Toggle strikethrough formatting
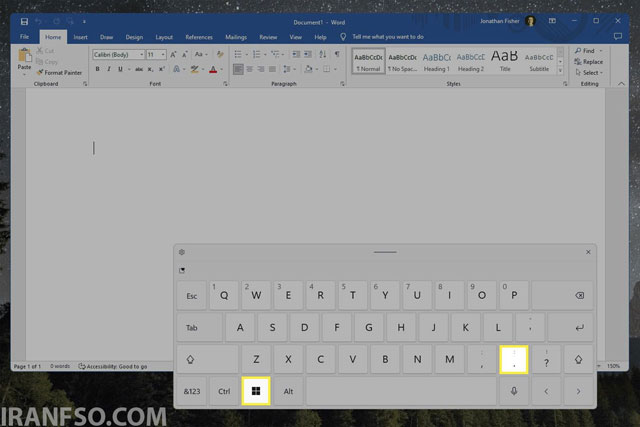Viewport: 640px width, 427px height. click(x=139, y=69)
